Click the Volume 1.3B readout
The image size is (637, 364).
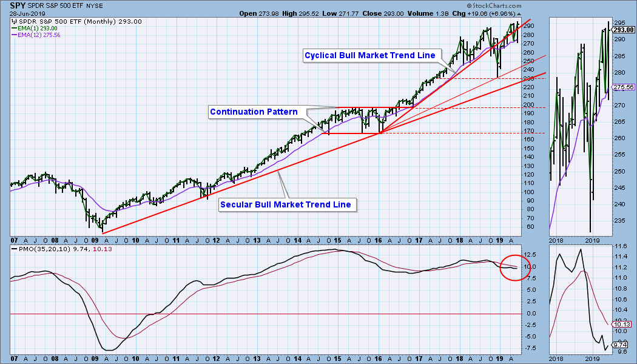428,13
